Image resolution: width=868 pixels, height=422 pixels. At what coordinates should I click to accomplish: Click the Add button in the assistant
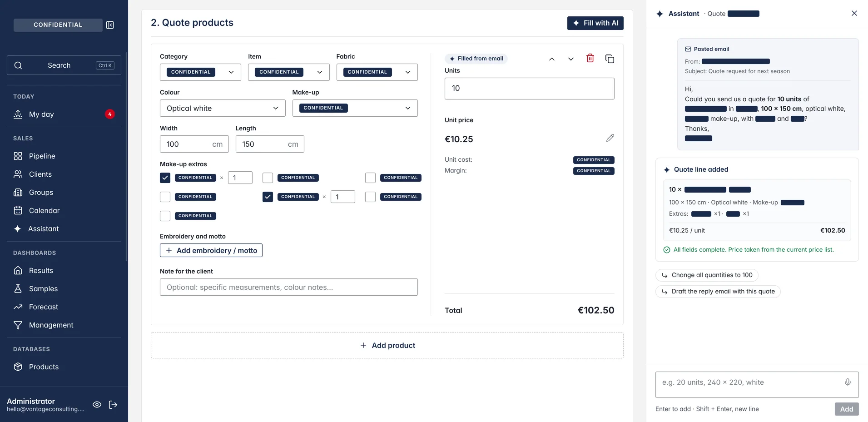(x=847, y=409)
